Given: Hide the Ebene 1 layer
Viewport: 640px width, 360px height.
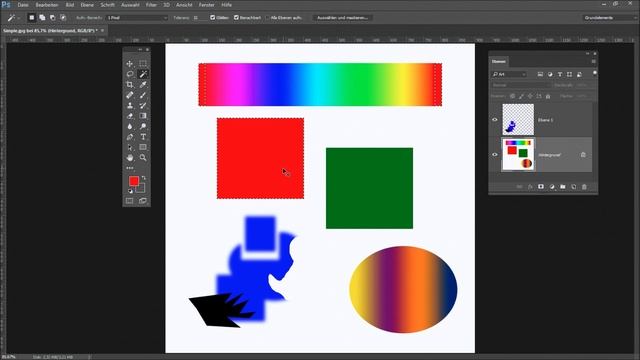Looking at the screenshot, I should (x=495, y=120).
